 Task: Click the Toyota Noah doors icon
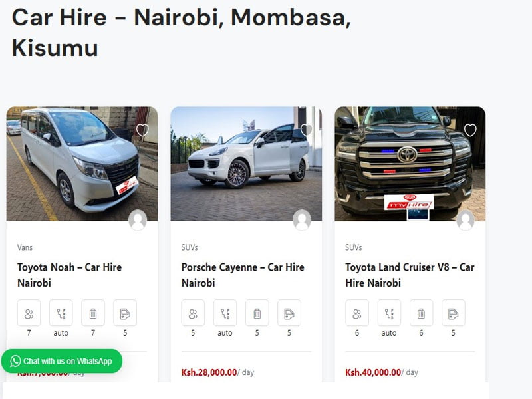125,313
